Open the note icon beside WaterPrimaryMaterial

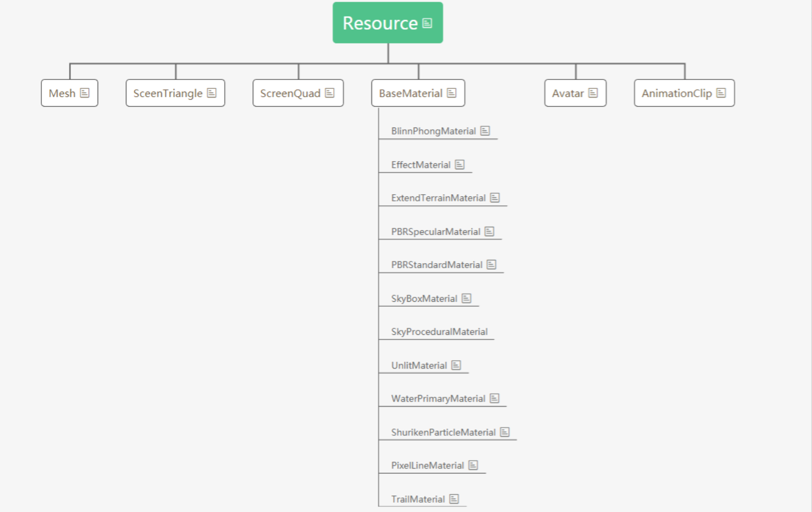[494, 398]
